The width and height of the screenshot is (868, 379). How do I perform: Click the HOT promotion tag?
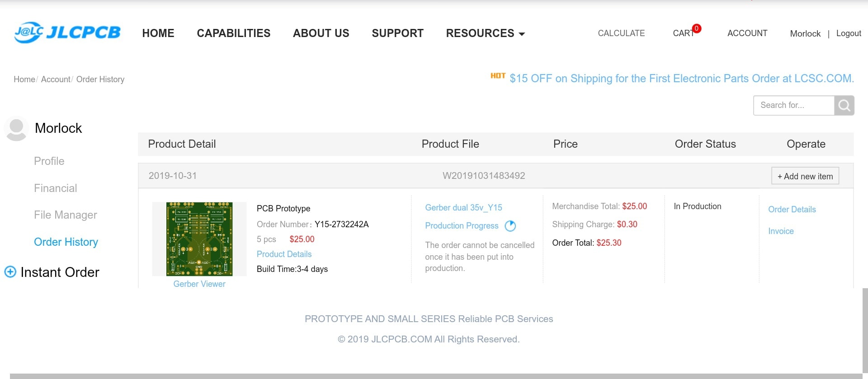pyautogui.click(x=498, y=76)
